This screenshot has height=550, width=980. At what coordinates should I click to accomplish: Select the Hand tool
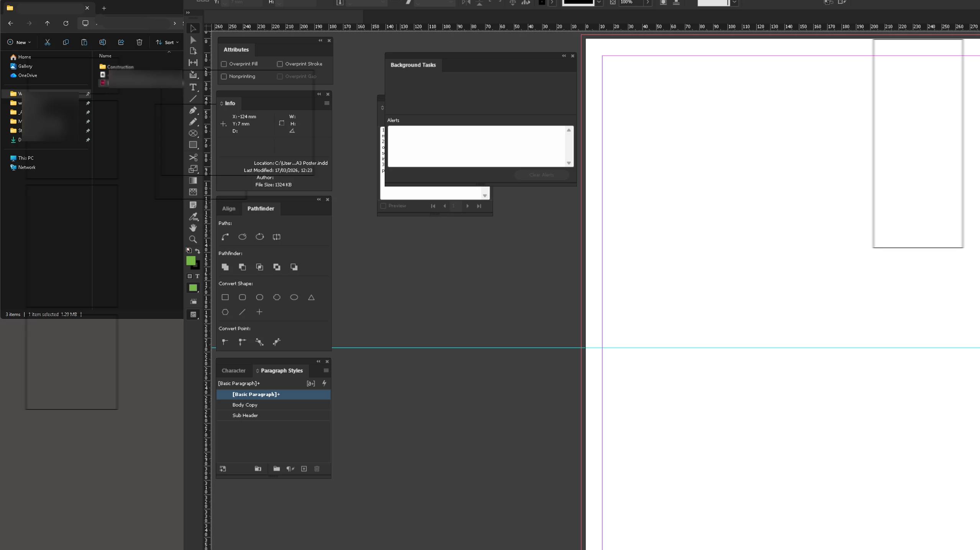tap(193, 228)
